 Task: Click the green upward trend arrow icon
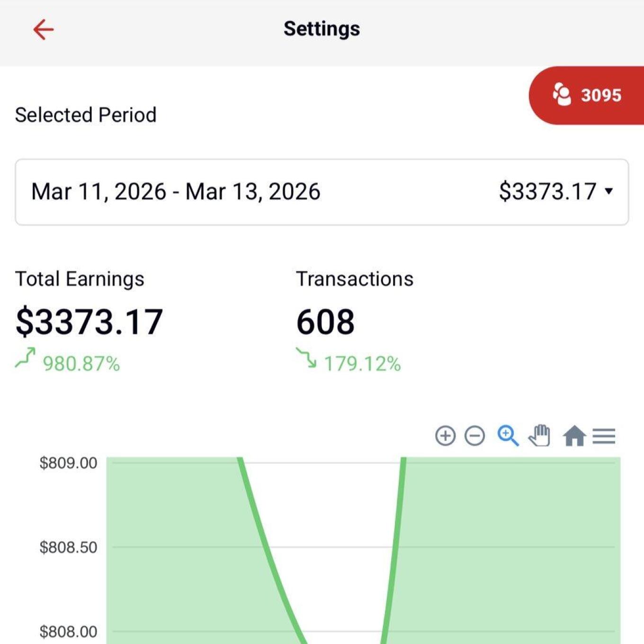coord(26,358)
